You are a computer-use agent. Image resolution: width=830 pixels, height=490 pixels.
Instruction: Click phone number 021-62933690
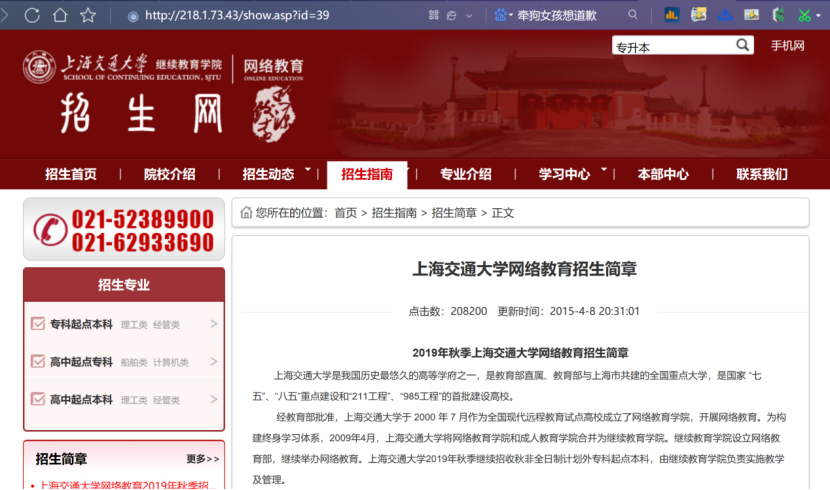click(x=143, y=242)
